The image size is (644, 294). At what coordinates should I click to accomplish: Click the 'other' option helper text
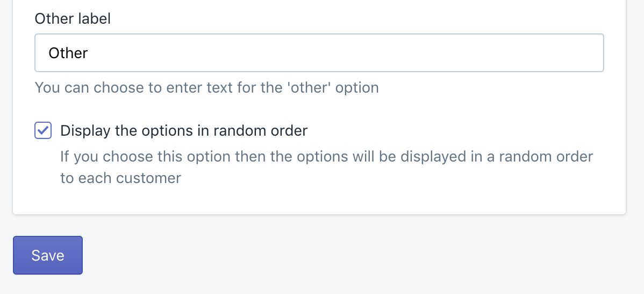pos(206,87)
